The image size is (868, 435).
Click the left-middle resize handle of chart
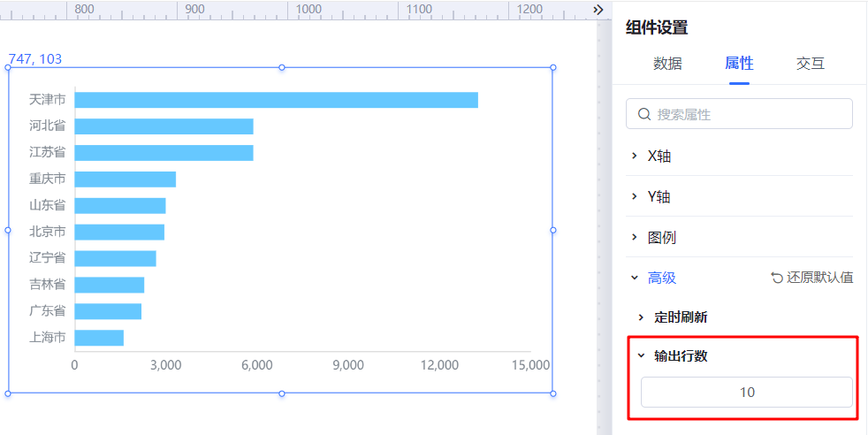coord(8,230)
